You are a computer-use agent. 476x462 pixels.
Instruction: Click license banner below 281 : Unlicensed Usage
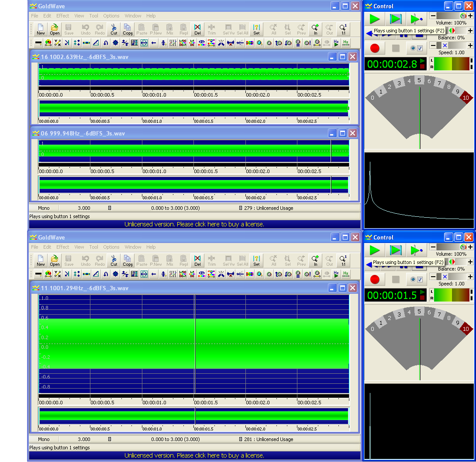coord(194,455)
